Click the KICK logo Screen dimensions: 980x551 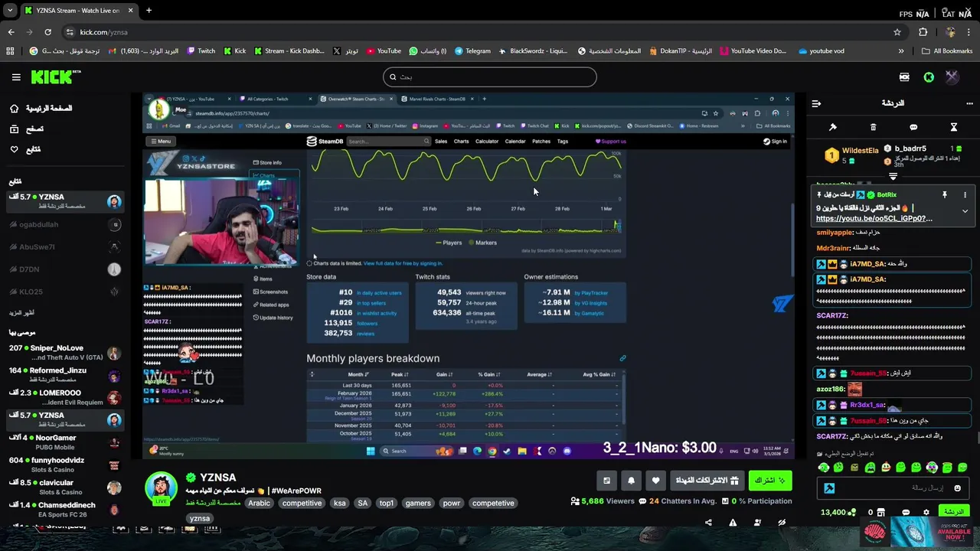[x=55, y=77]
